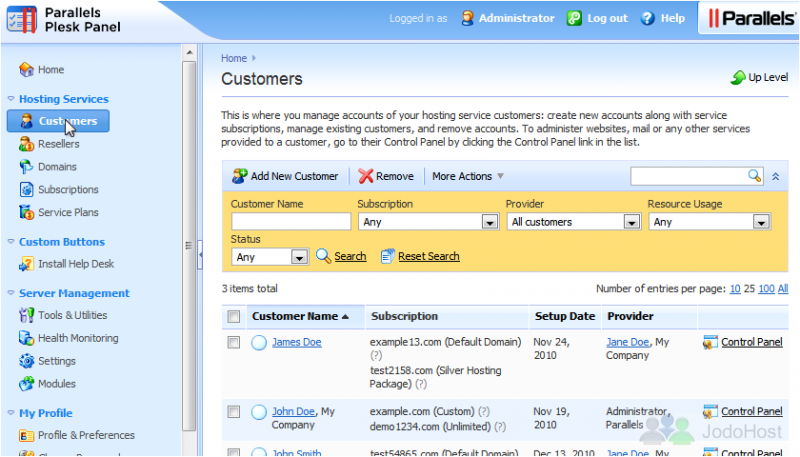Click the sidebar scrollbar up arrow

(189, 53)
